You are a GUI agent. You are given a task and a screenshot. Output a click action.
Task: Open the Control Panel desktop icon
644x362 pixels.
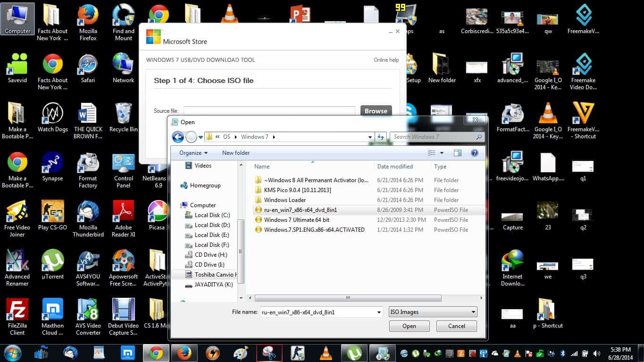(x=124, y=170)
